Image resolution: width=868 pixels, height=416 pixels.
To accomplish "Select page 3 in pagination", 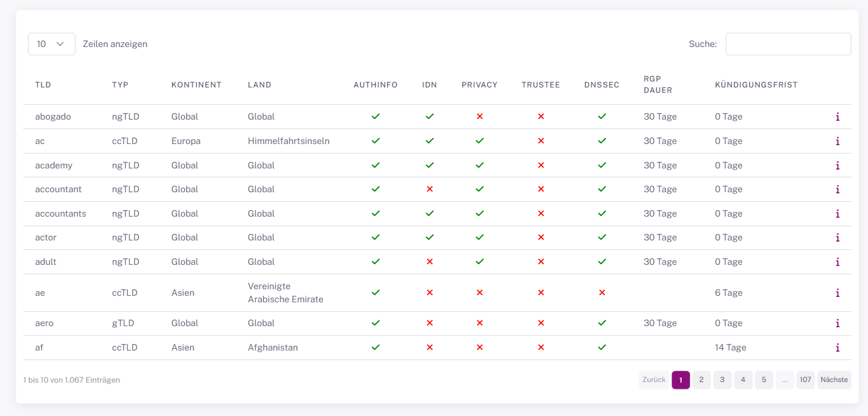I will tap(722, 380).
